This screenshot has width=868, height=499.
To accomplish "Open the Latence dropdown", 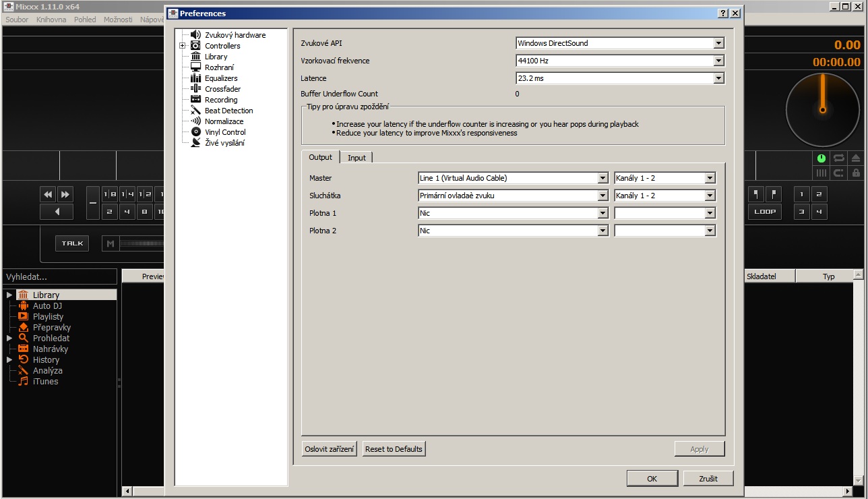I will pos(620,78).
